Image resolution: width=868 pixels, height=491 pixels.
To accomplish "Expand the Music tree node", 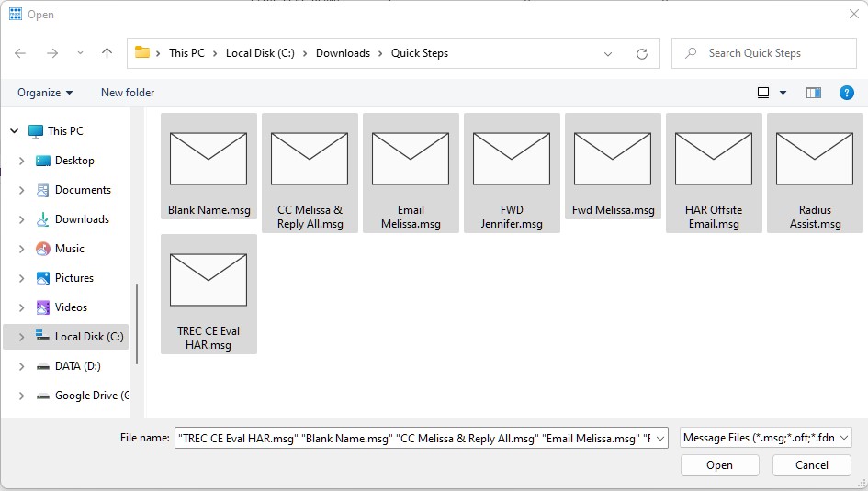I will coord(22,249).
